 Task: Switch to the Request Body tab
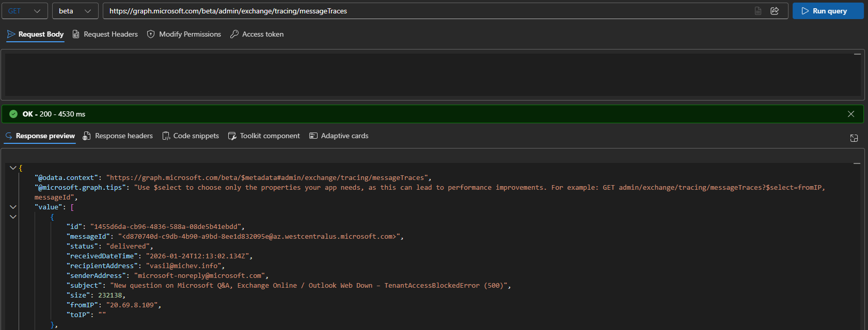[36, 34]
